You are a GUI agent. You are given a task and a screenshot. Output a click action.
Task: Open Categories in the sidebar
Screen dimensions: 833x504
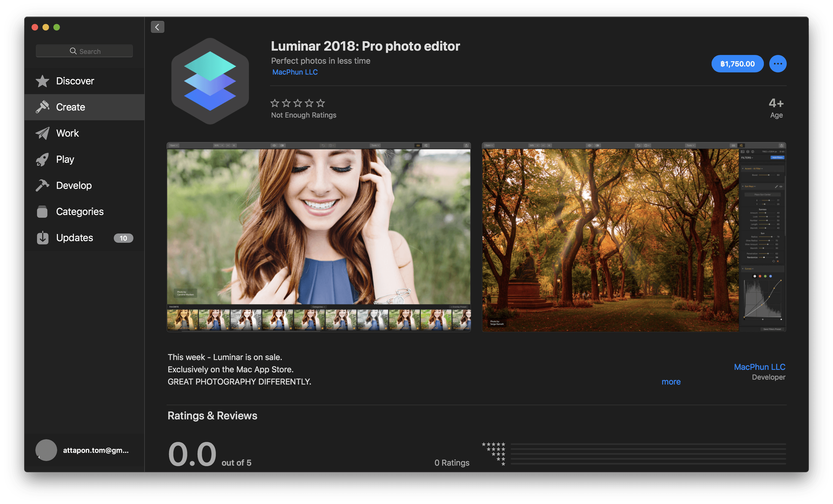[x=84, y=212]
